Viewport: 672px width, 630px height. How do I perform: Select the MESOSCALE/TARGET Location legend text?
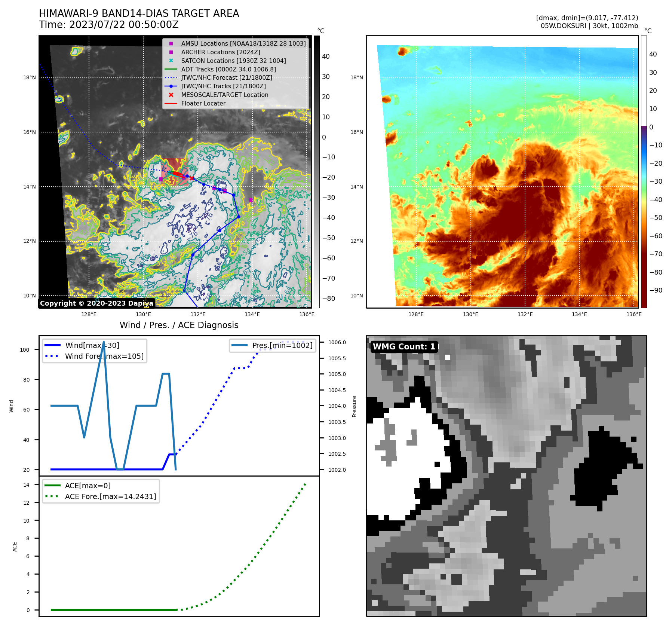coord(225,95)
